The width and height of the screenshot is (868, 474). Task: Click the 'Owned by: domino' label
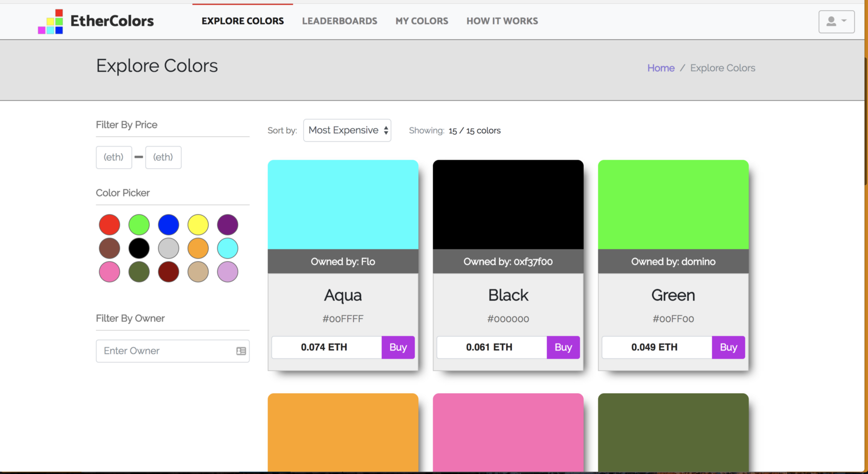[673, 262]
